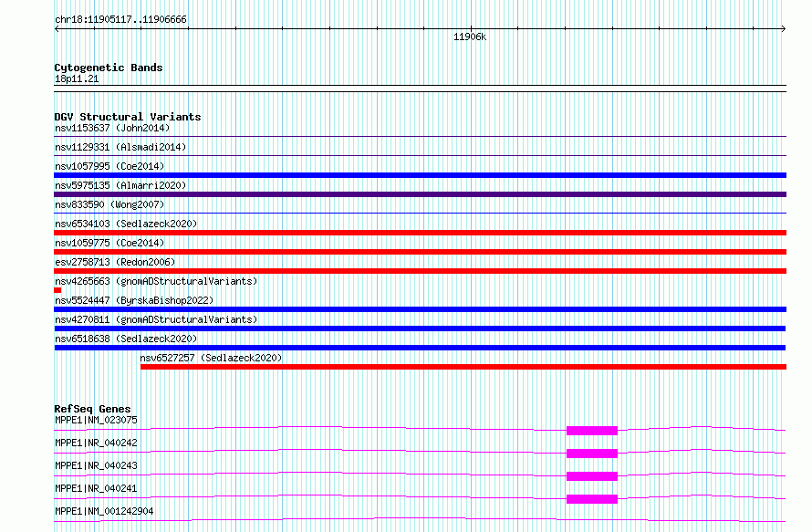812x532 pixels.
Task: Click the chr18:11905117..11906666 coordinate label
Action: 120,20
